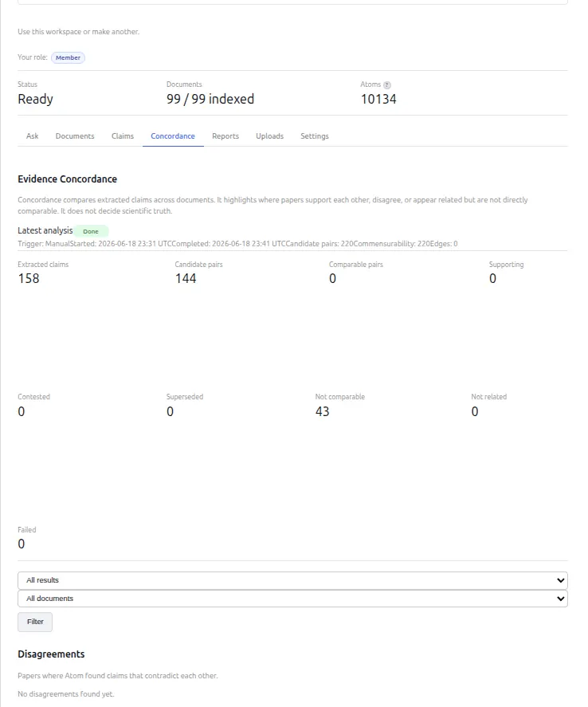Select the Concordance tab
This screenshot has width=588, height=707.
[173, 136]
